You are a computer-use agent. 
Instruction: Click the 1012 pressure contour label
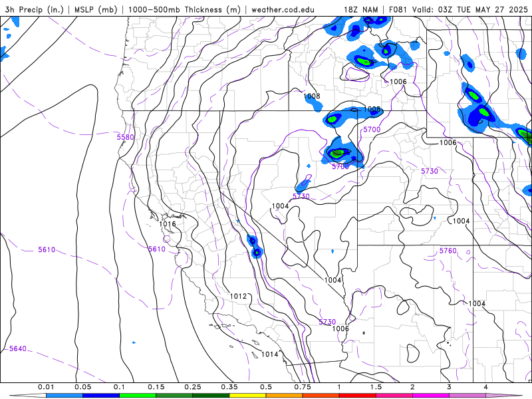[239, 296]
